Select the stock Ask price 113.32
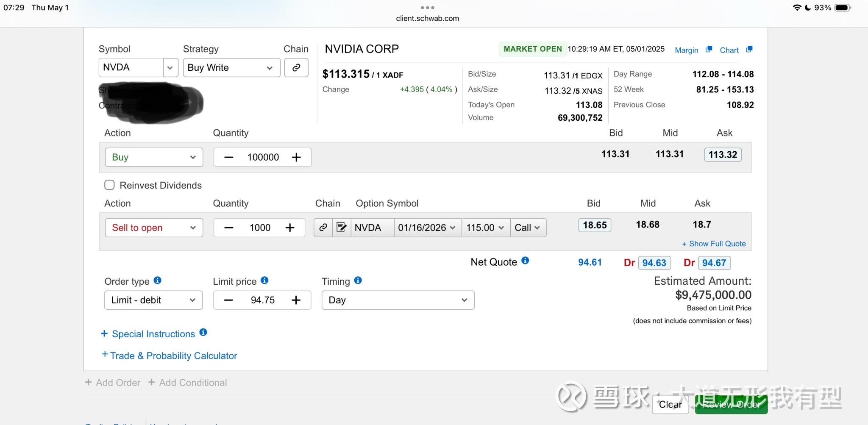The image size is (868, 425). click(723, 155)
